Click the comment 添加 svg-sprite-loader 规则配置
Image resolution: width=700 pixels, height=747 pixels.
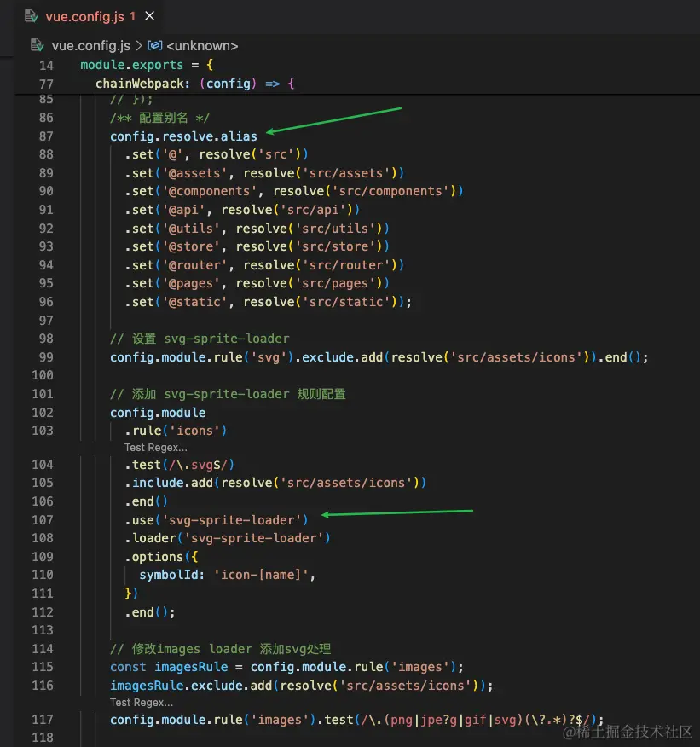point(228,394)
